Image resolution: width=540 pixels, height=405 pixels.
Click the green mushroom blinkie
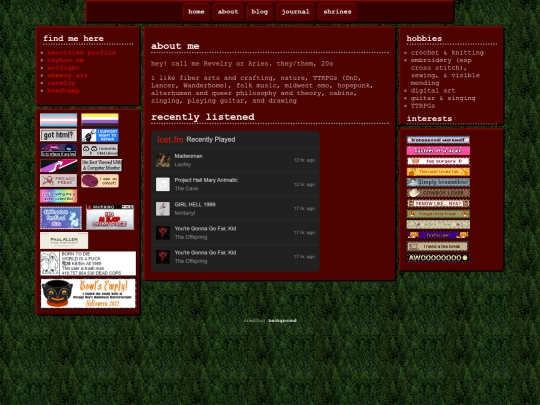pyautogui.click(x=438, y=214)
